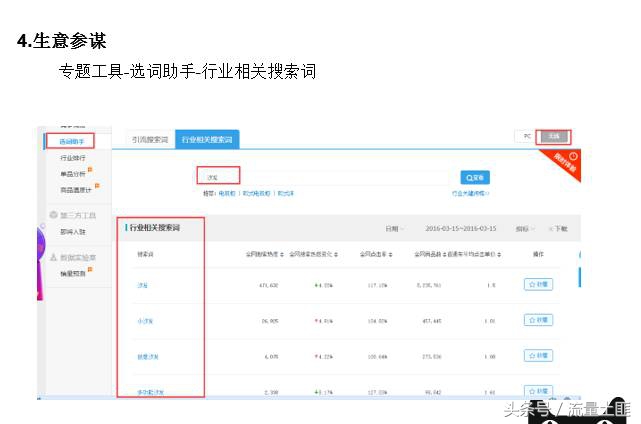Viewport: 641px width, 424px height.
Task: Click the suggested keyword 电视柜
Action: click(x=227, y=193)
